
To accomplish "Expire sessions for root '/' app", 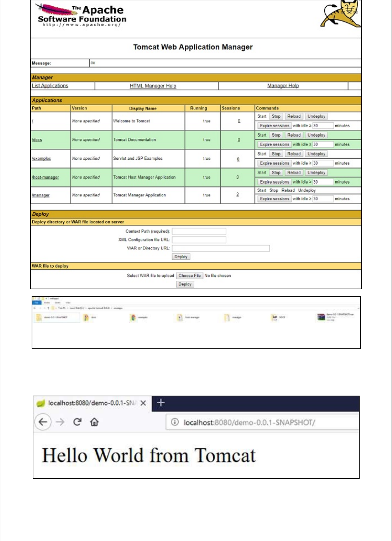I will click(275, 126).
